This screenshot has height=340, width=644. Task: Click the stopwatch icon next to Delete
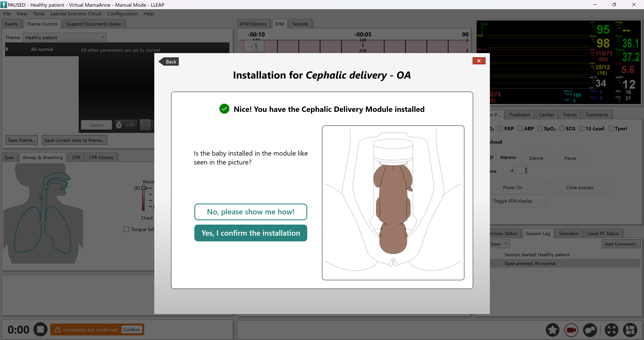coord(119,125)
